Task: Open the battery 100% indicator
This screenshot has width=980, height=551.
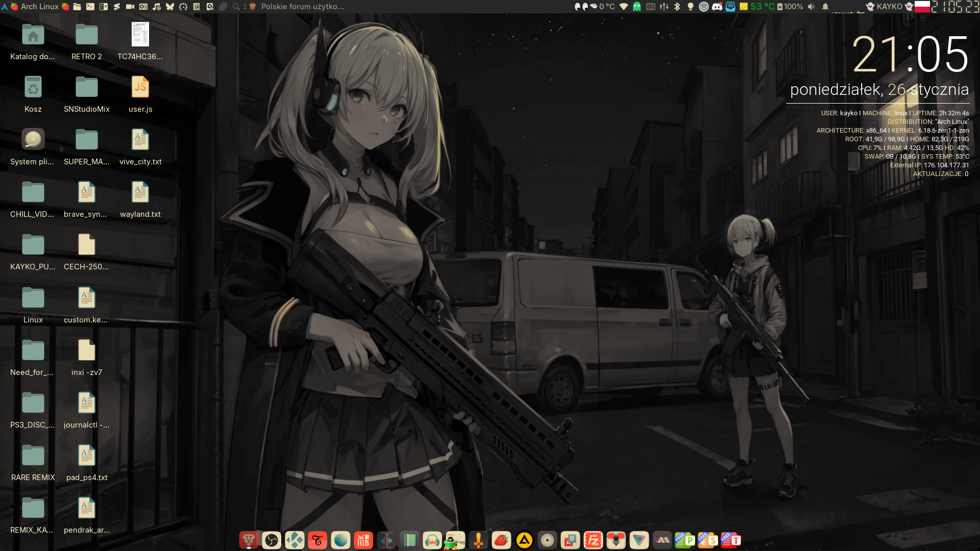Action: (x=790, y=7)
